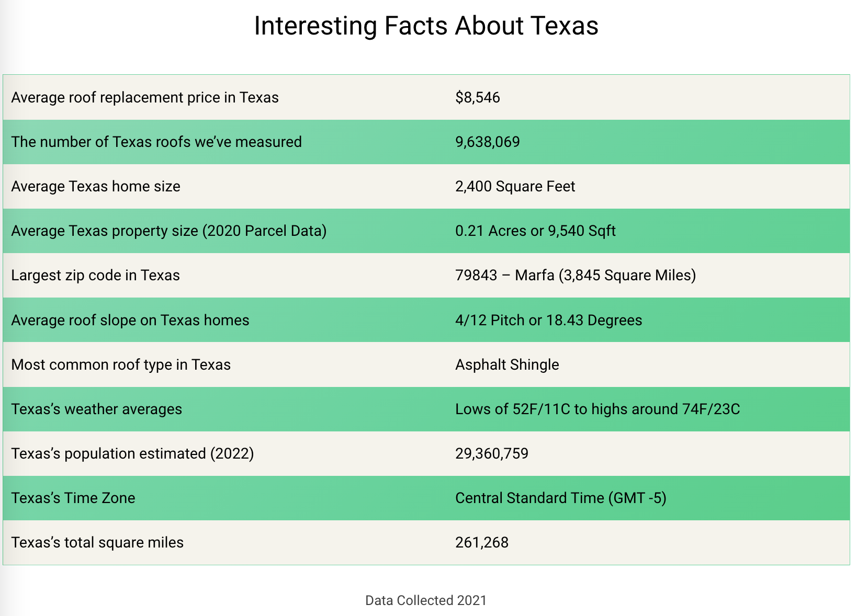Click '4/12 Pitch or 18.43 Degrees' value

coord(549,320)
